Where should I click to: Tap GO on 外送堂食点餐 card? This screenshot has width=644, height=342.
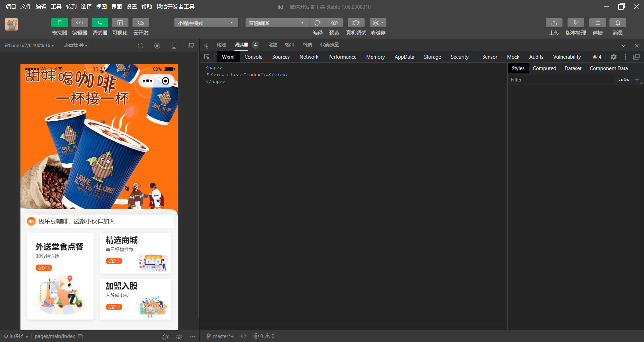[44, 268]
